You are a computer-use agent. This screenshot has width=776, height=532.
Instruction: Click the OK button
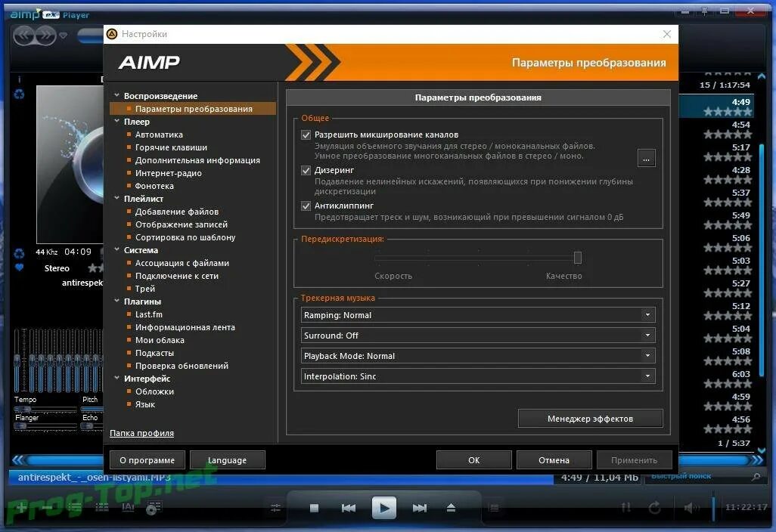point(474,459)
